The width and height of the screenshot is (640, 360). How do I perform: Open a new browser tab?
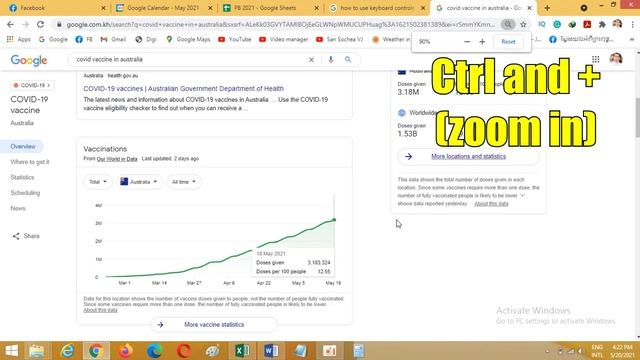coord(547,8)
